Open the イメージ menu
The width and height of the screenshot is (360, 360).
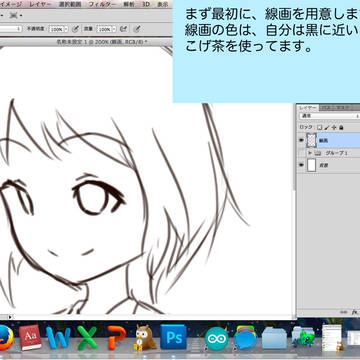[x=11, y=4]
